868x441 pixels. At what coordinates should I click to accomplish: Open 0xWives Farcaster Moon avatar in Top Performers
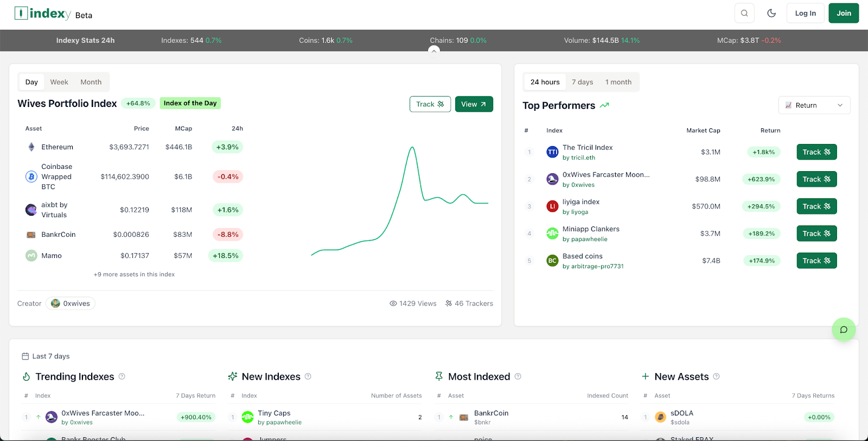tap(552, 179)
